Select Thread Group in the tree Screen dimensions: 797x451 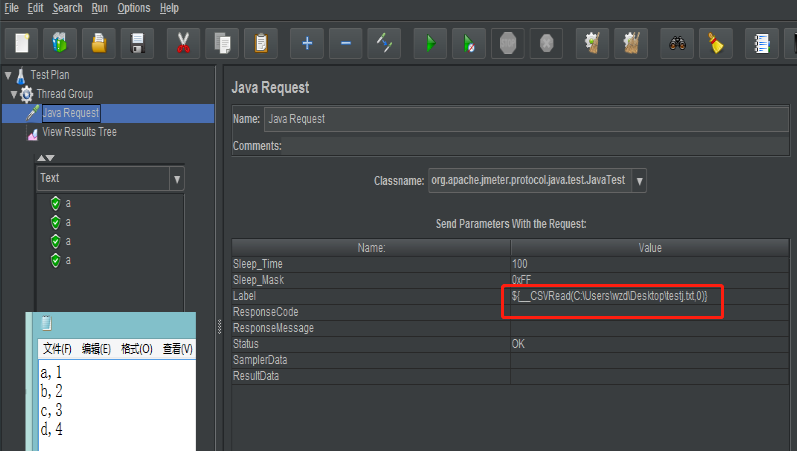point(65,94)
